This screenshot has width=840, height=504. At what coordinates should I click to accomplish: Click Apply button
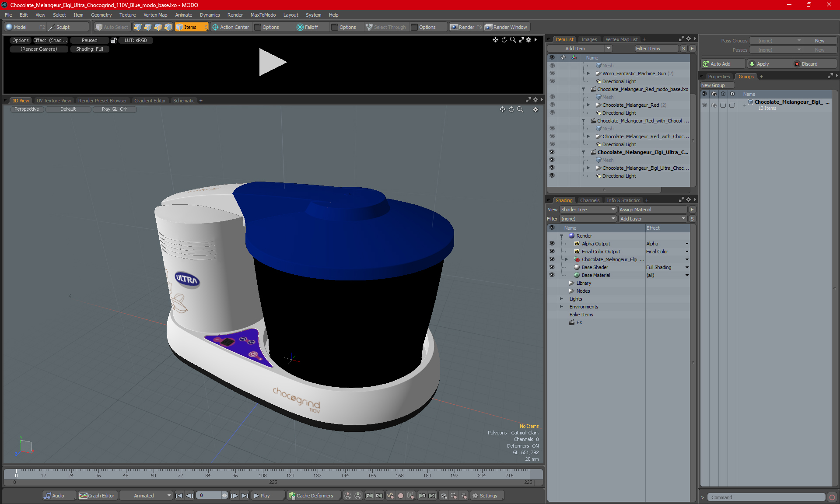(769, 64)
